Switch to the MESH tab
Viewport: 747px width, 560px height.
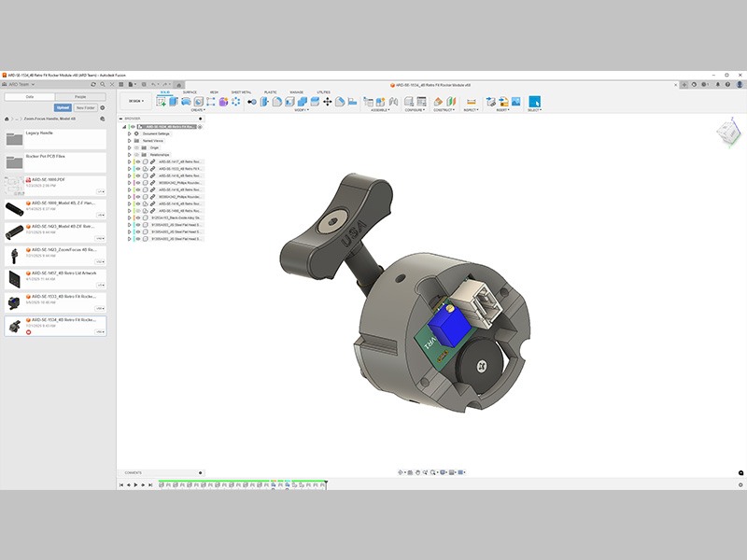coord(214,91)
